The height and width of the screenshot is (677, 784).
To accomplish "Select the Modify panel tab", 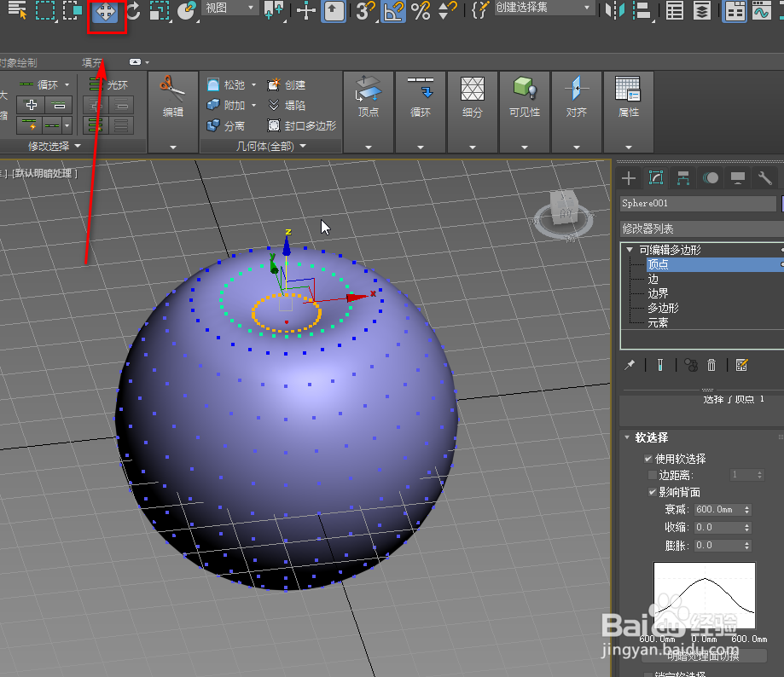I will coord(657,177).
